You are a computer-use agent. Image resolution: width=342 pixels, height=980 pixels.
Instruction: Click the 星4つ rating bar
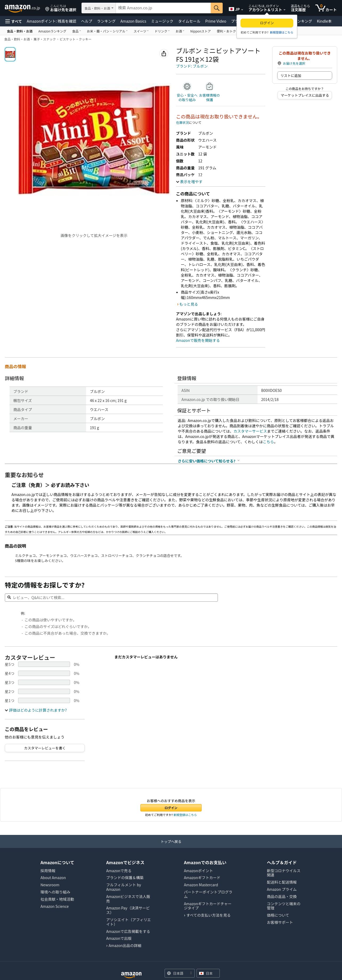[x=44, y=673]
